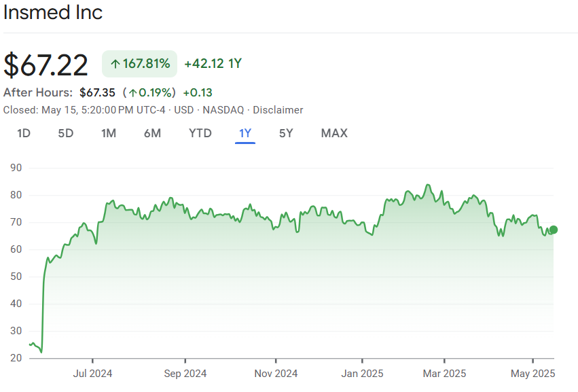Click the 70 y-axis label
Screen dimensions: 578x392
pyautogui.click(x=16, y=222)
